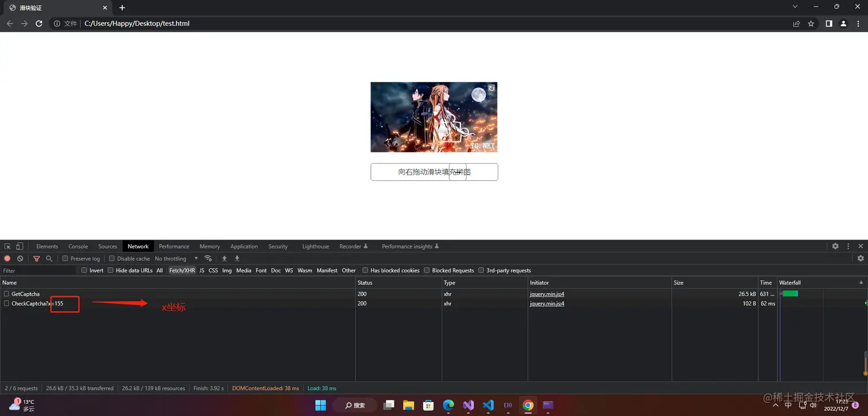Switch to the Performance tab
Screen dimensions: 868x416
174,246
